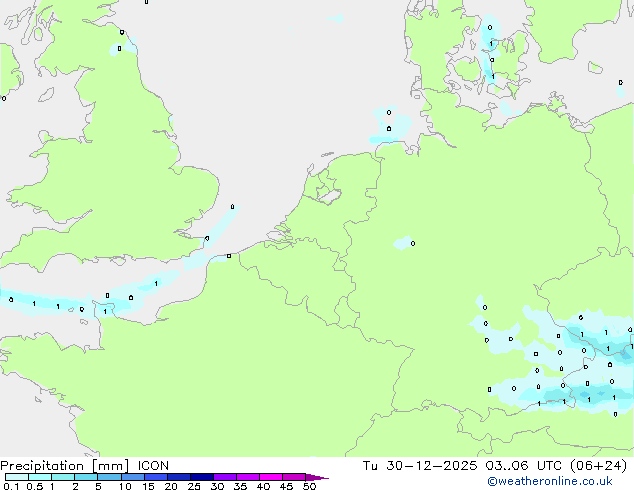Pick the 20–25 mm dark blue swatch

[x=179, y=477]
